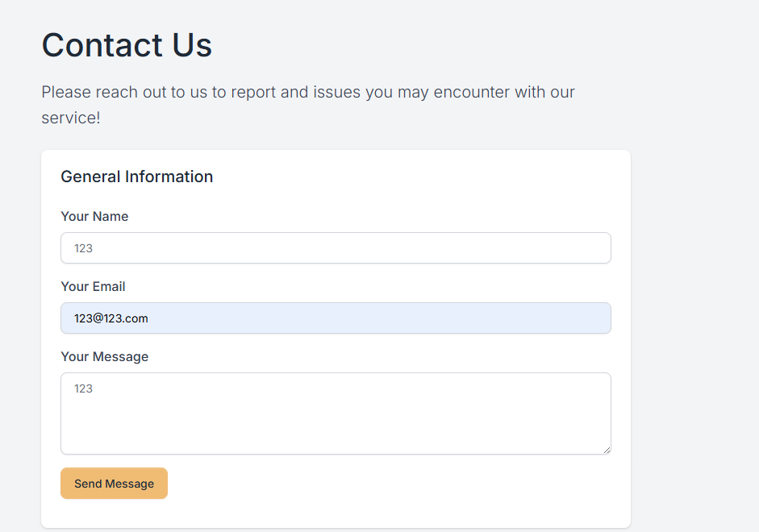Click the General Information heading
The image size is (759, 532).
tap(136, 177)
